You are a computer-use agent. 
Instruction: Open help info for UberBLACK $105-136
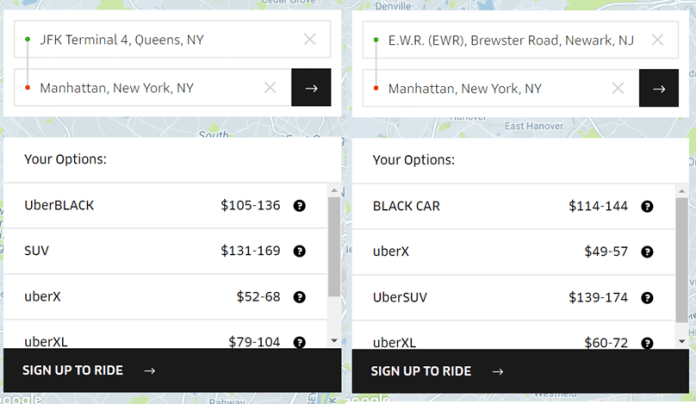coord(300,206)
